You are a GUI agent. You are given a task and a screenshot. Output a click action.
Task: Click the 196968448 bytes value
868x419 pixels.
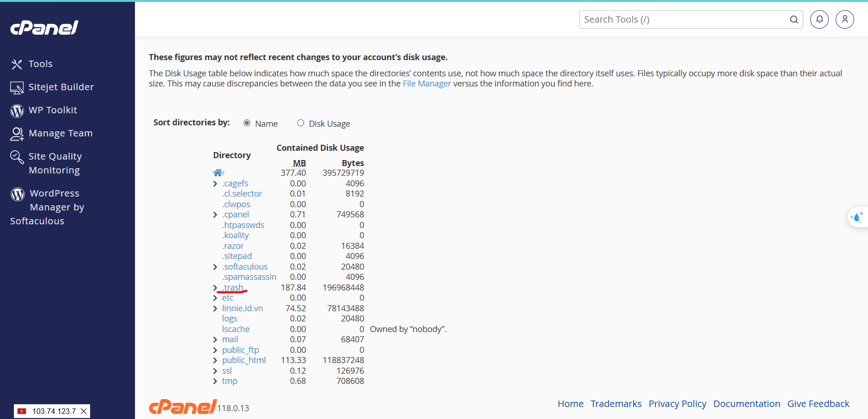pos(343,288)
